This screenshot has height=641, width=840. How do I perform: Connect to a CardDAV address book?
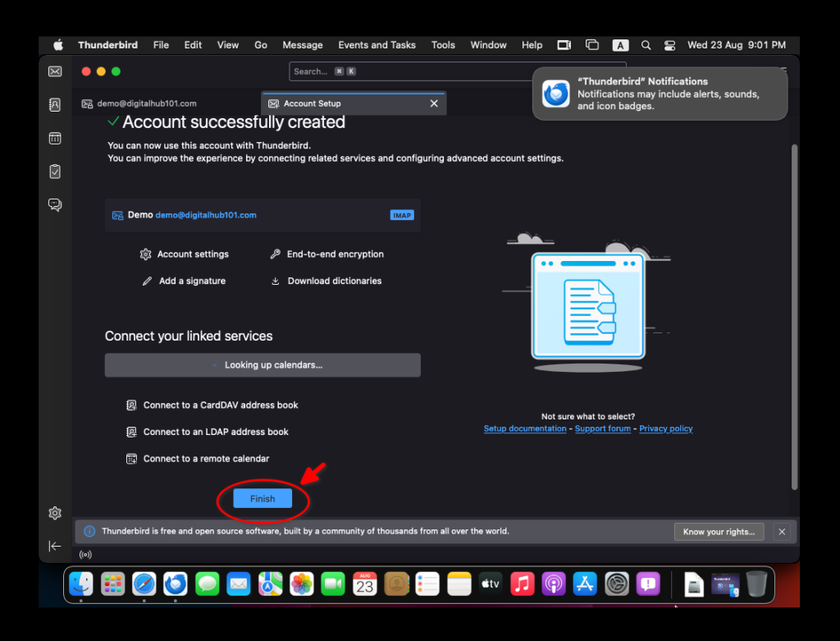212,405
